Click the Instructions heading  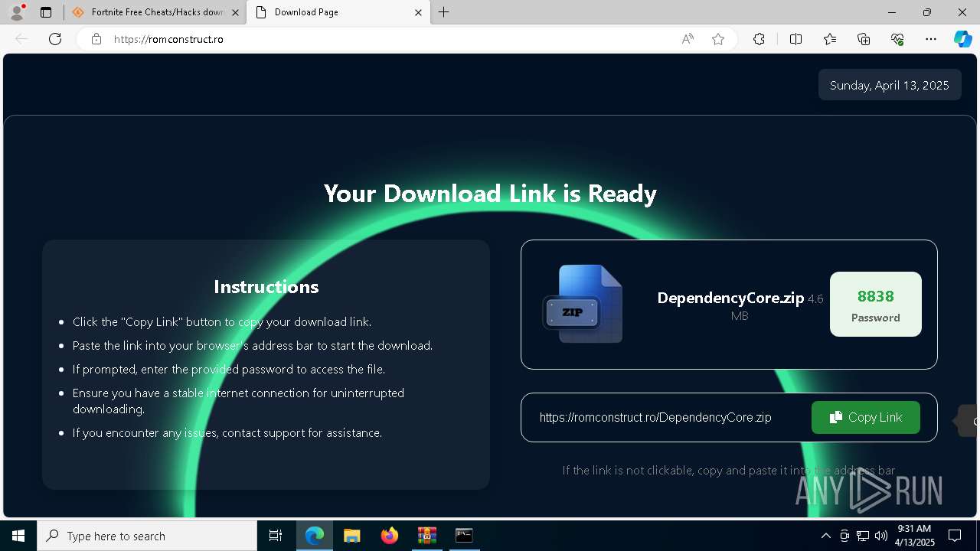click(266, 286)
